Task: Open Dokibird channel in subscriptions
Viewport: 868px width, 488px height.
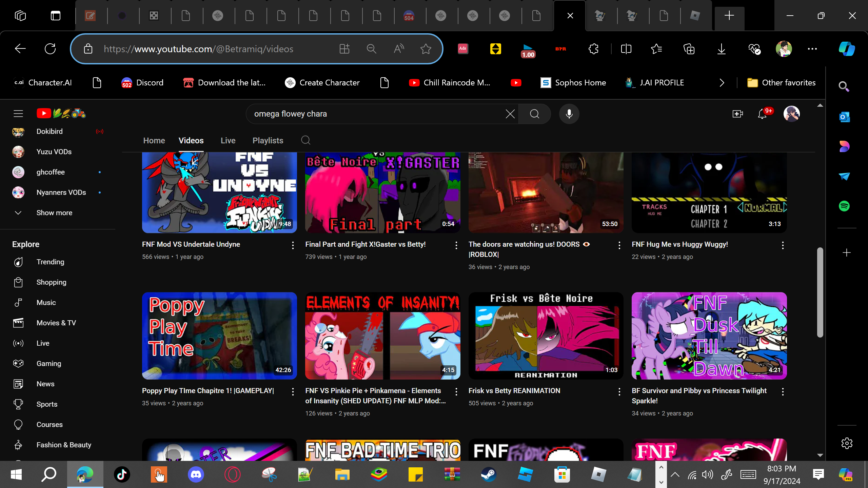Action: (50, 131)
